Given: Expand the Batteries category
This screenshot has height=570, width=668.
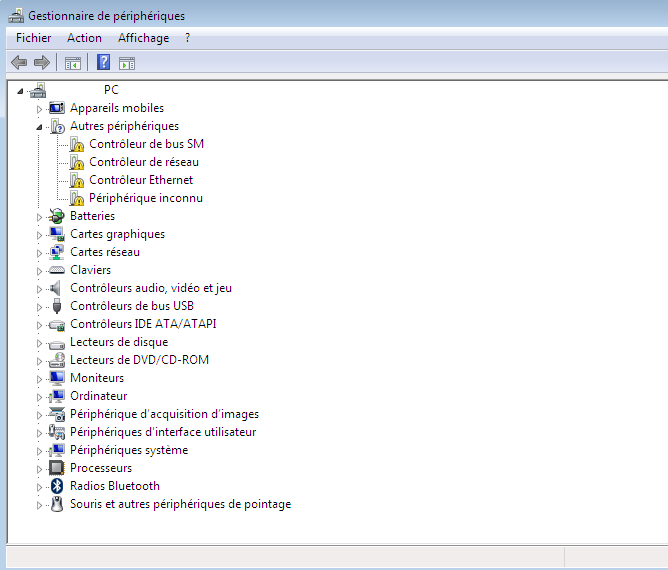Looking at the screenshot, I should pyautogui.click(x=39, y=217).
